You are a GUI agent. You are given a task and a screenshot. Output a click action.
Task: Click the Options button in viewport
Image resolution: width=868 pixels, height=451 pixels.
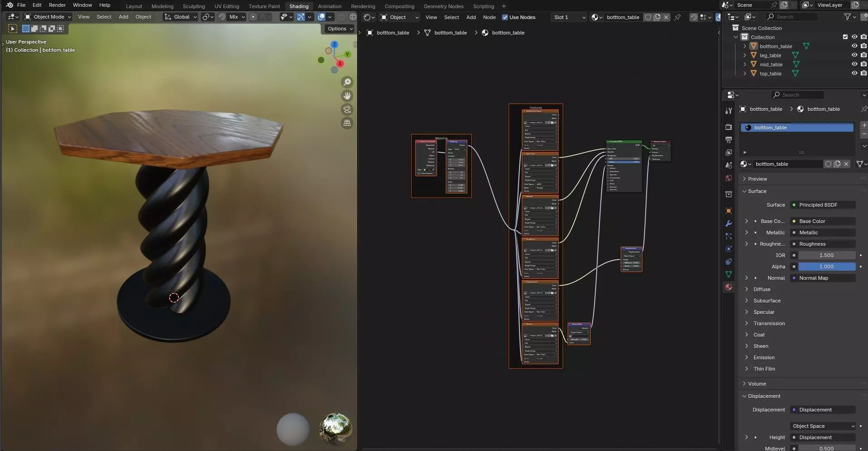tap(339, 29)
